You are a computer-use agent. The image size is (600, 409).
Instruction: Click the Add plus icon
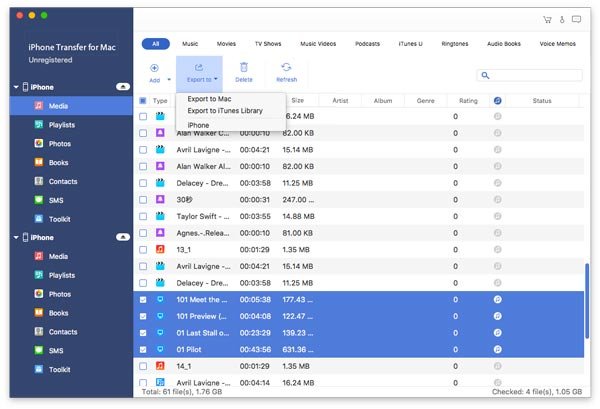154,68
